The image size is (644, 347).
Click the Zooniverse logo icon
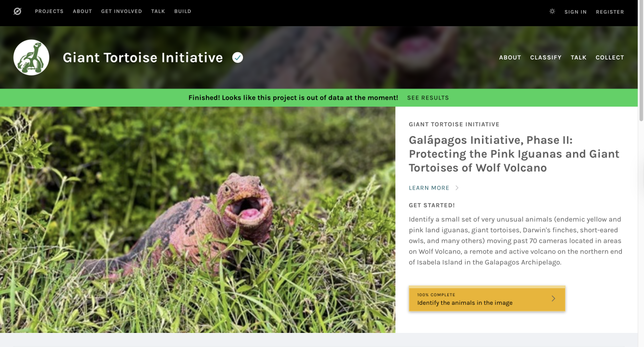[x=17, y=11]
